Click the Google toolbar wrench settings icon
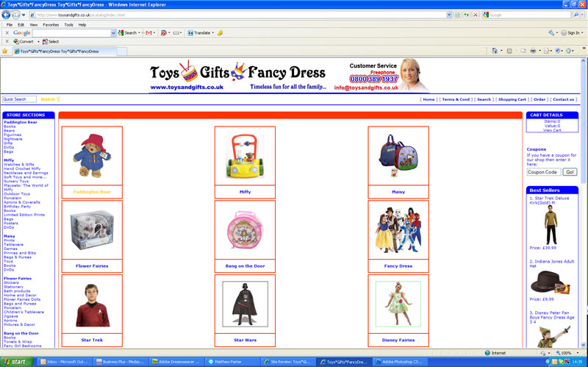This screenshot has width=588, height=367. 551,32
